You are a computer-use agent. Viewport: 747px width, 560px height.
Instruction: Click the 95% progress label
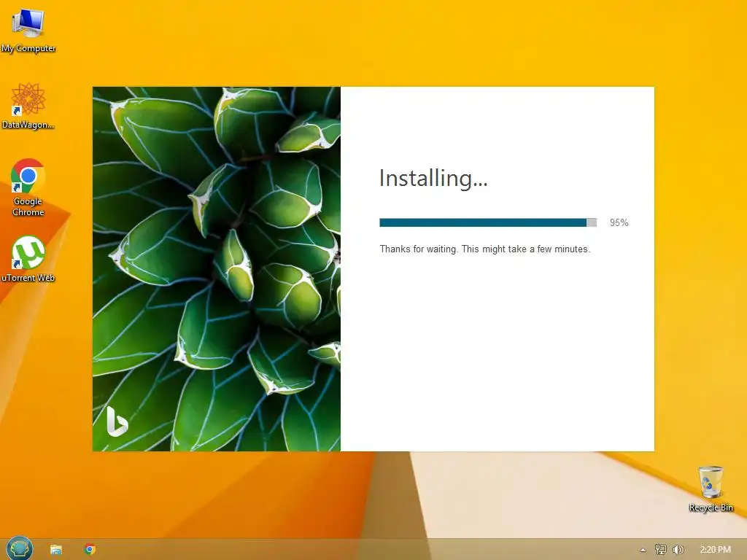pyautogui.click(x=619, y=222)
